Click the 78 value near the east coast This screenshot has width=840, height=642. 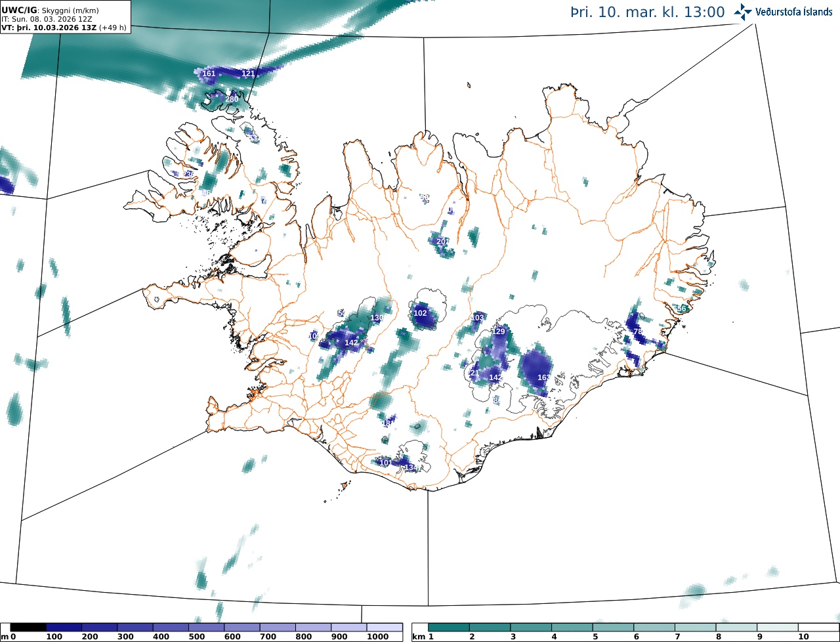pos(638,332)
